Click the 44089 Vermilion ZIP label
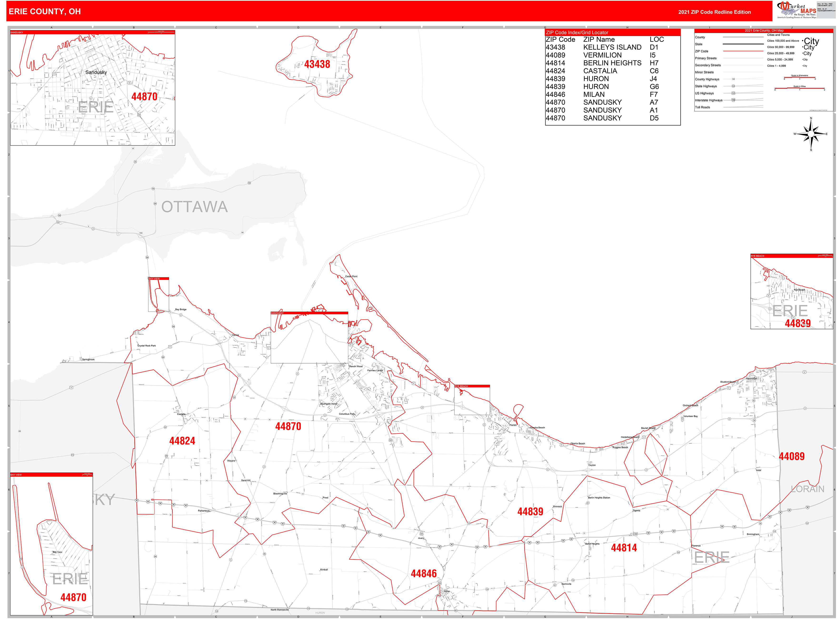The image size is (840, 619). 791,456
